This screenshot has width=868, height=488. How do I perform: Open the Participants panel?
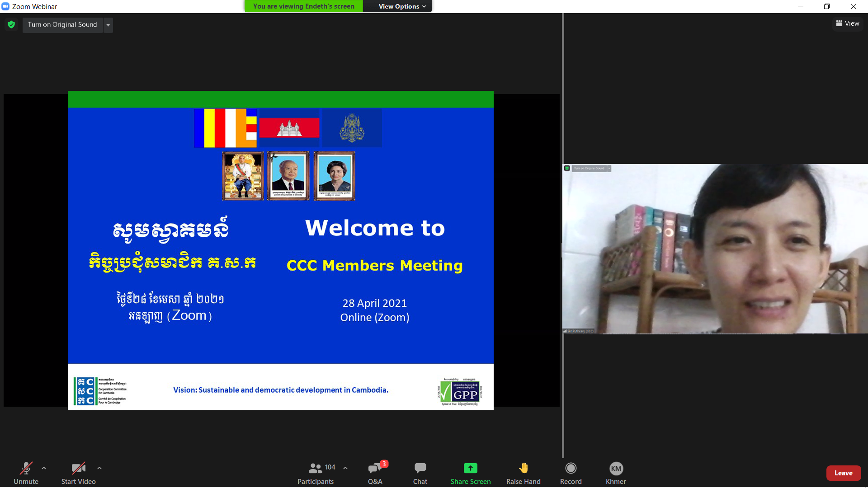tap(316, 473)
